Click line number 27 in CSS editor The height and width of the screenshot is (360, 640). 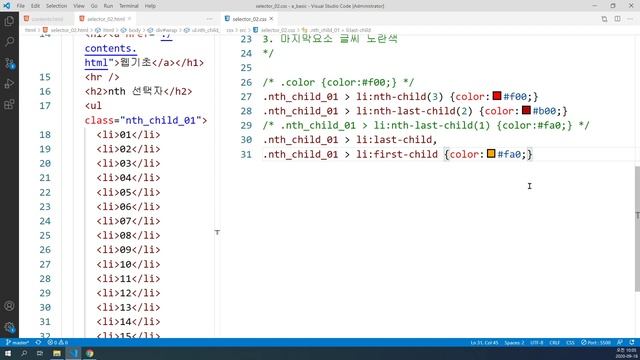[x=247, y=97]
